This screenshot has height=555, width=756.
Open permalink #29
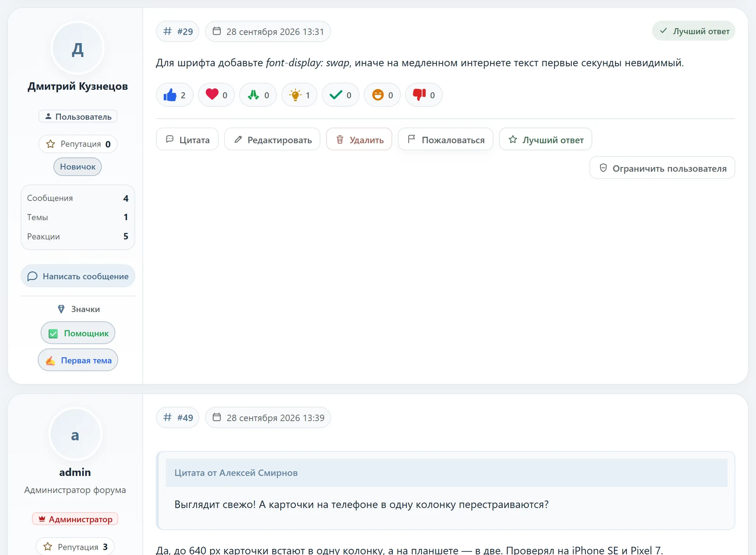coord(178,32)
